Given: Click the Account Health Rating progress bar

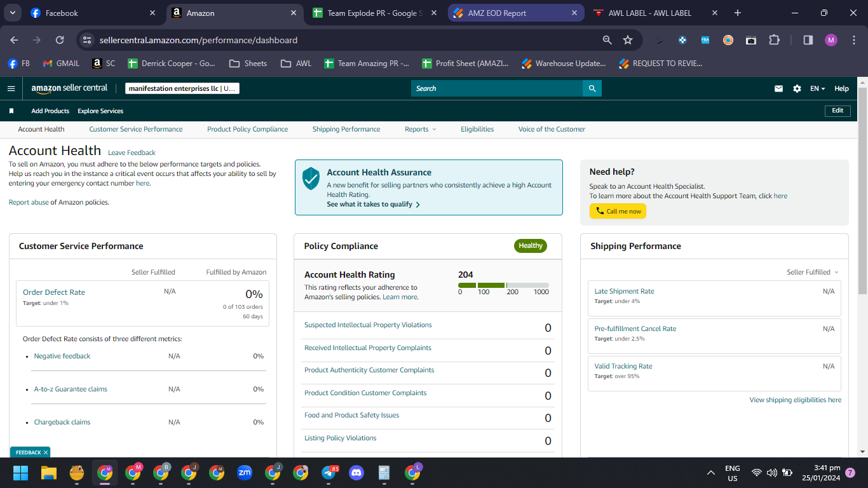Looking at the screenshot, I should pyautogui.click(x=503, y=285).
